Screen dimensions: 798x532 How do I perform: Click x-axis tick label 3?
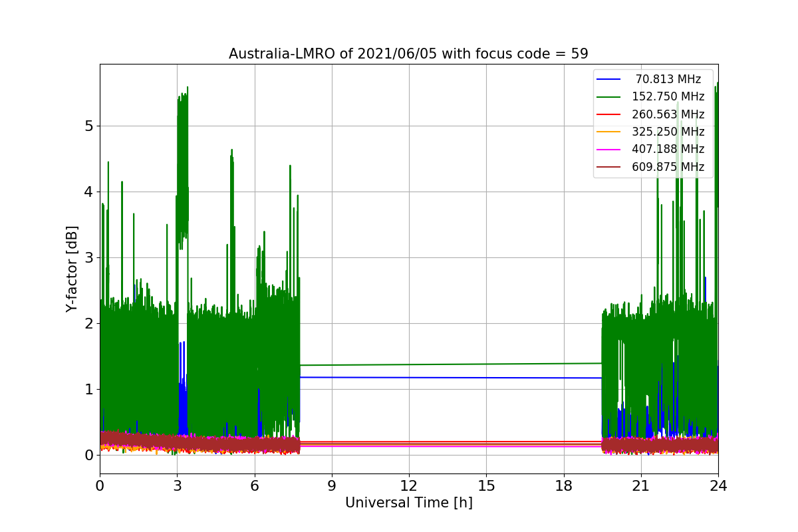coord(177,485)
